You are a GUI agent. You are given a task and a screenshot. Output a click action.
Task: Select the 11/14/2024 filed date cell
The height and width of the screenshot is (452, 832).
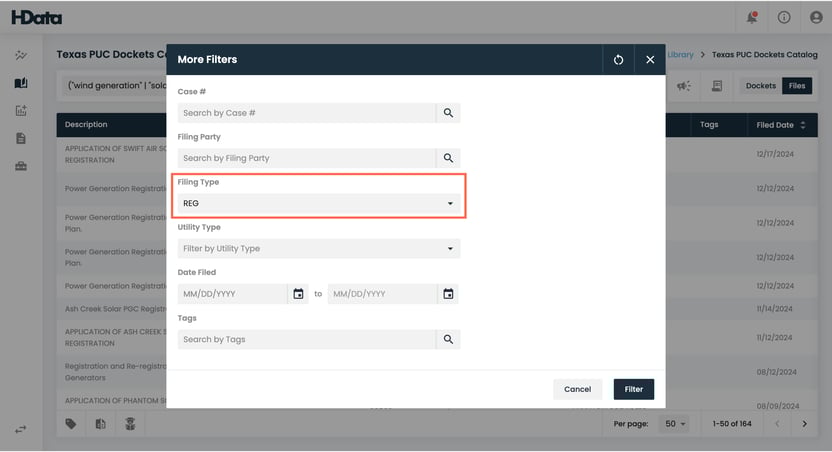[x=775, y=309]
